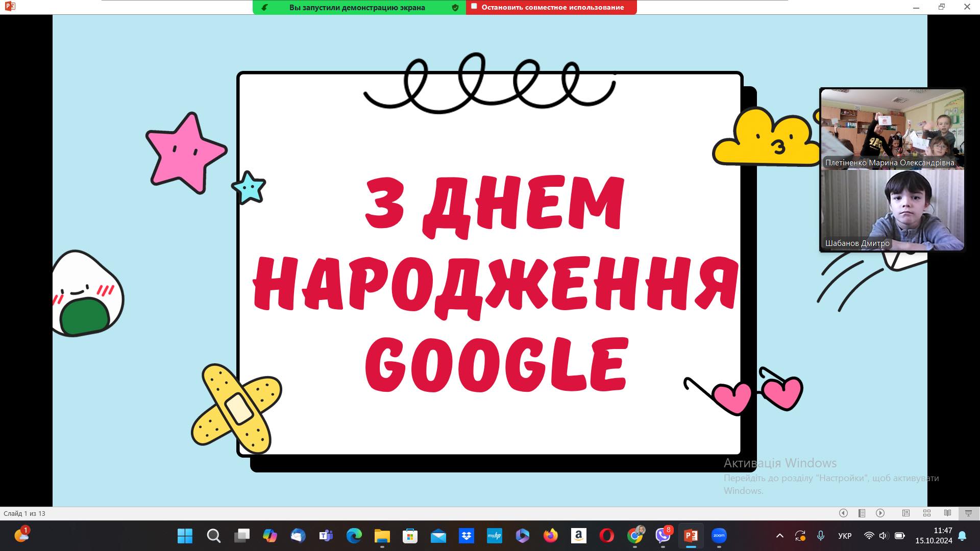
Task: Change input language from УКР
Action: point(845,536)
